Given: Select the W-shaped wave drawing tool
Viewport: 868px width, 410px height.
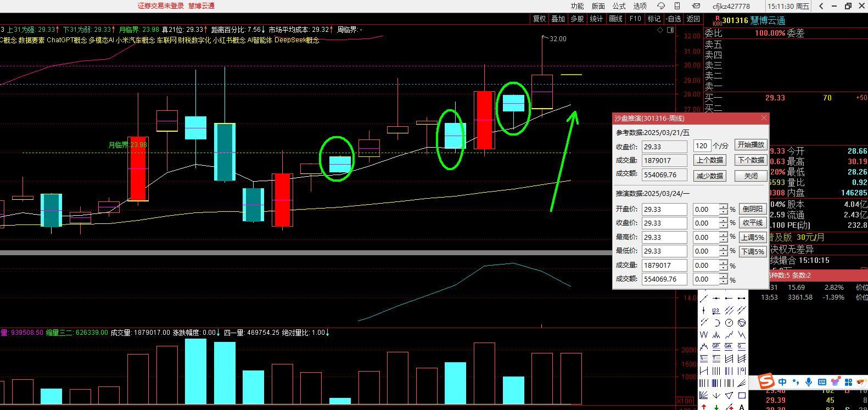Looking at the screenshot, I should [704, 334].
